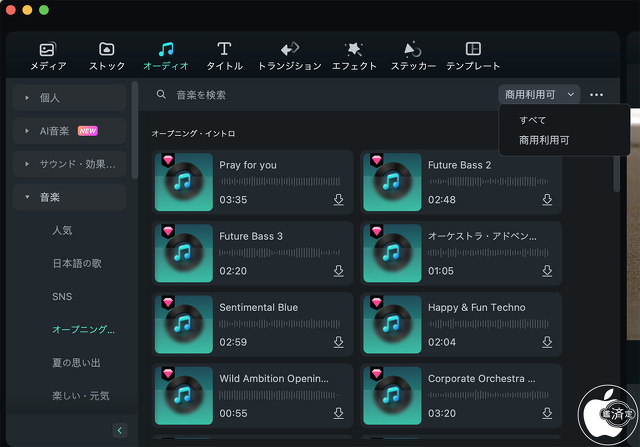Click the premium gem badge on Future Bass 3

[168, 231]
